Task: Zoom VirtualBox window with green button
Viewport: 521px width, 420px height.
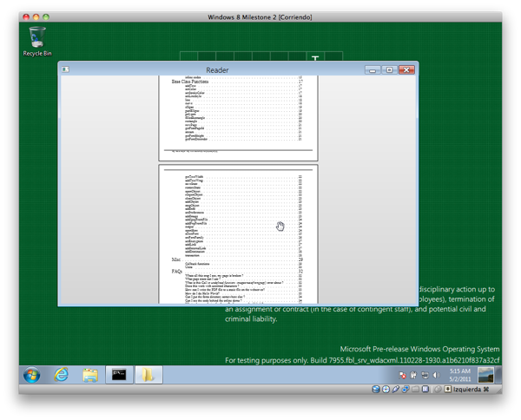Action: point(46,16)
